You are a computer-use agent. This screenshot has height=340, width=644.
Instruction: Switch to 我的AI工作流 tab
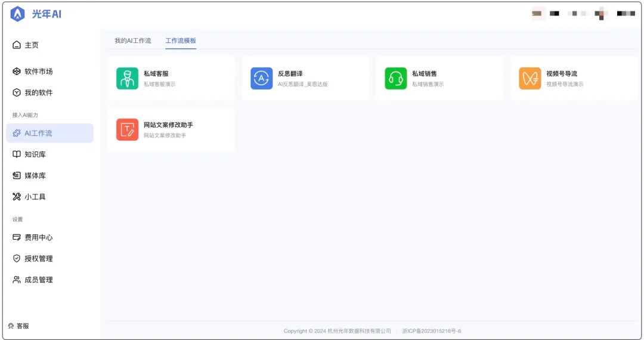[x=132, y=41]
